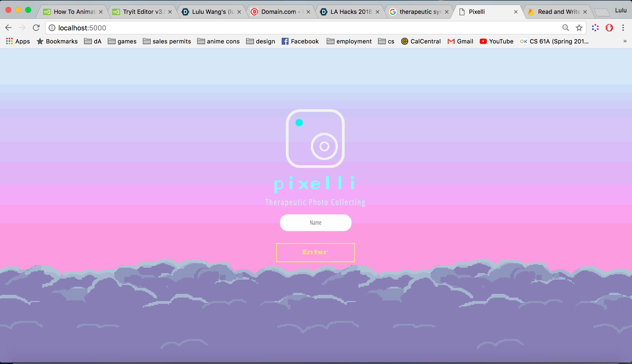Screen dimensions: 632x364
Task: Bookmark page with the star icon
Action: click(579, 28)
